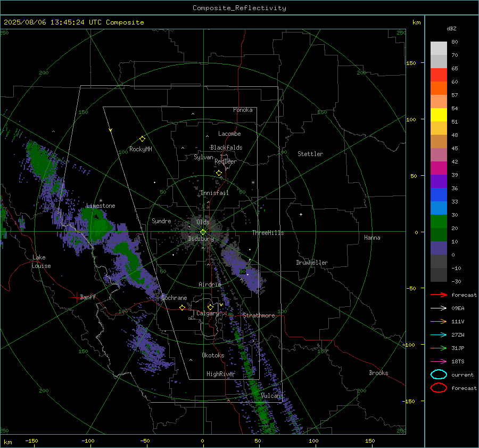This screenshot has width=479, height=448.
Task: Click the Lake Louise label
Action: [41, 262]
